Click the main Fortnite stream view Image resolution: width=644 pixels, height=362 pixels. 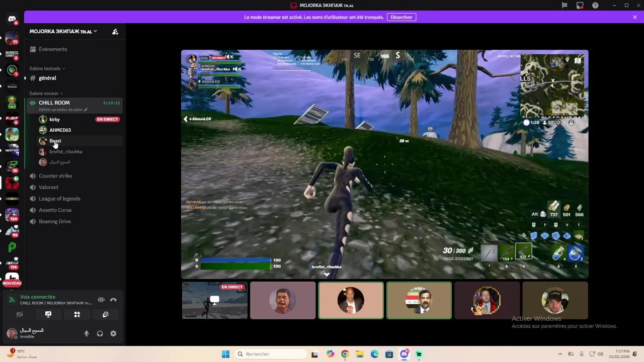point(385,164)
